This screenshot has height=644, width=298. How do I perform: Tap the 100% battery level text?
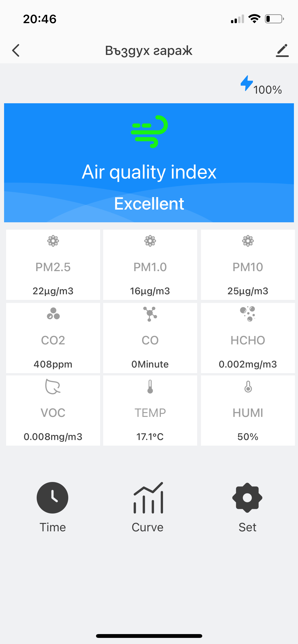pos(267,90)
